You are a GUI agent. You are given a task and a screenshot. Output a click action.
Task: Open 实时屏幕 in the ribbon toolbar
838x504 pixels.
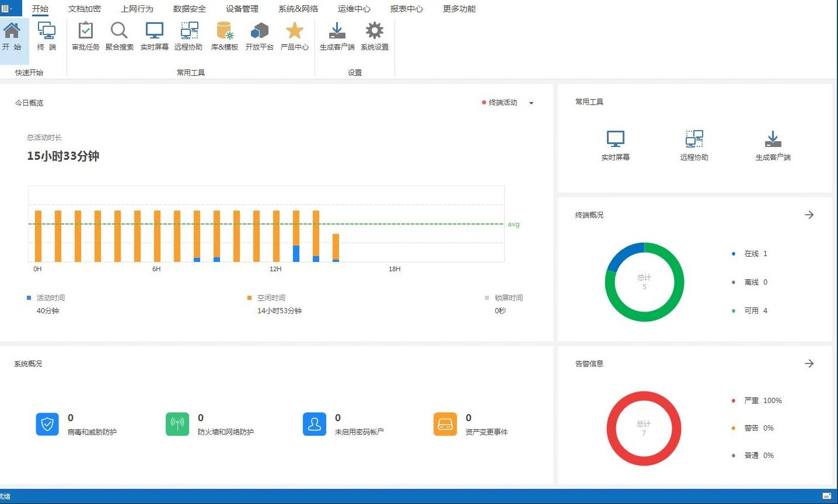click(x=155, y=36)
